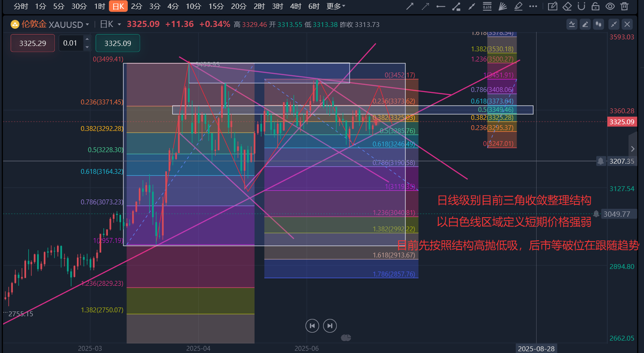Expand the 更多 timeframe dropdown
Image resolution: width=644 pixels, height=353 pixels.
click(x=336, y=6)
